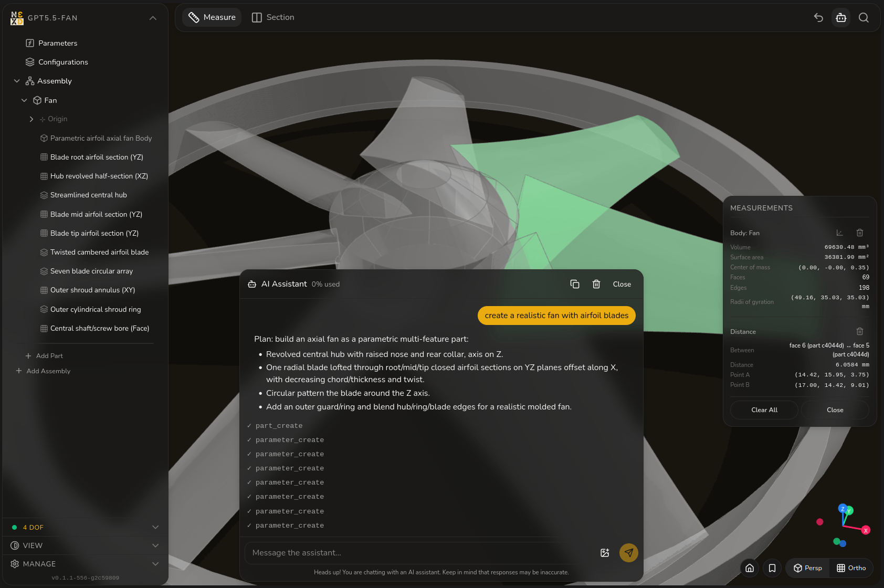Click the Surface area value 36381.90 mm²

pos(847,257)
